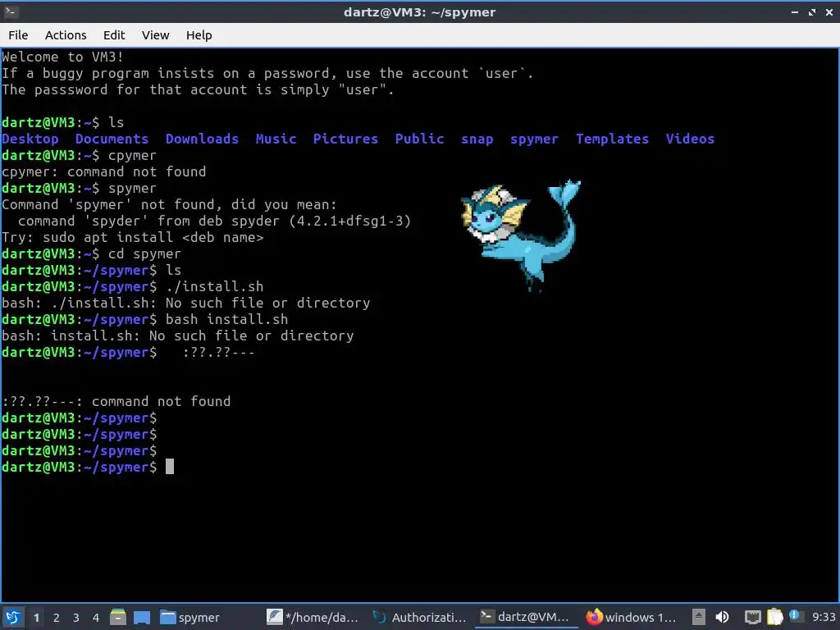
Task: Open the File menu
Action: [18, 35]
